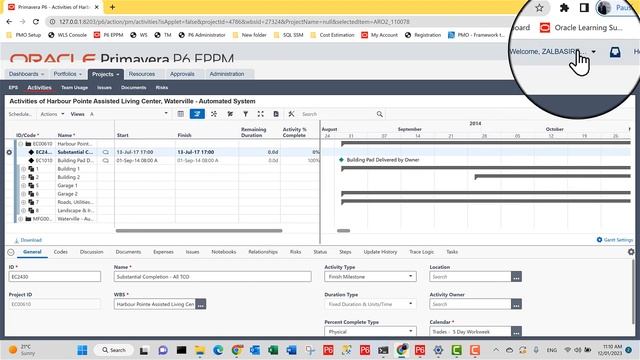
Task: Click the fullscreen expand icon
Action: click(x=260, y=114)
